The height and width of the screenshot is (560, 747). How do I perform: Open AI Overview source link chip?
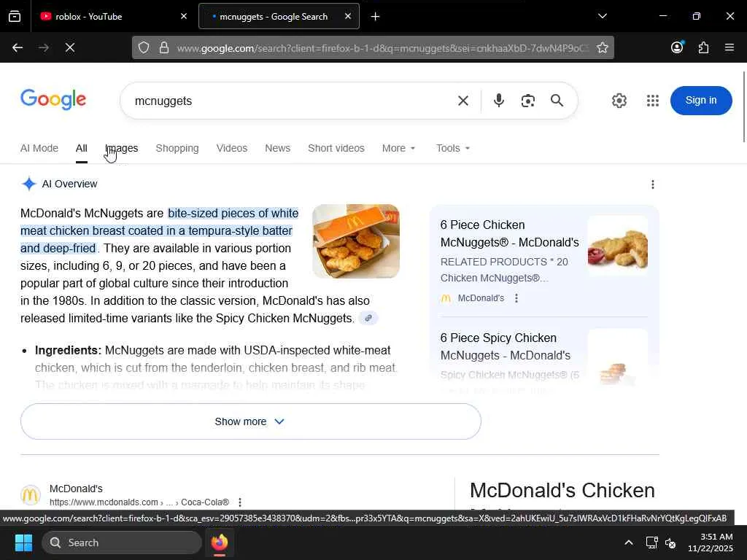[368, 318]
